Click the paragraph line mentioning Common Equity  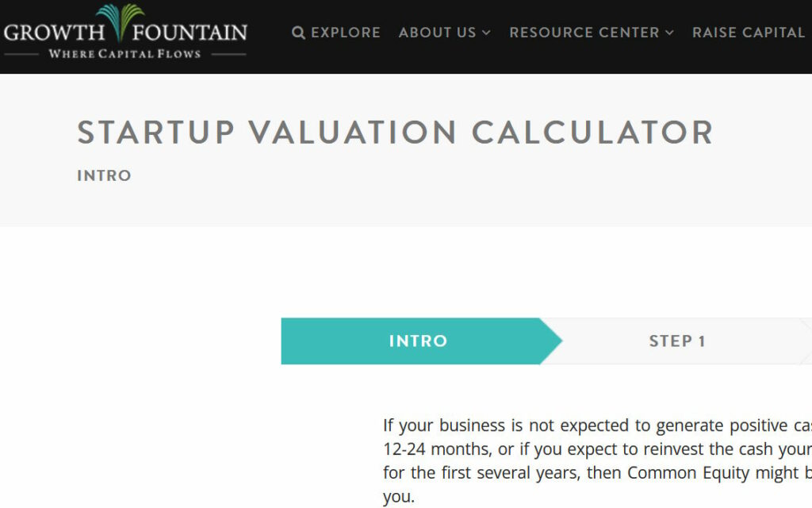point(596,473)
